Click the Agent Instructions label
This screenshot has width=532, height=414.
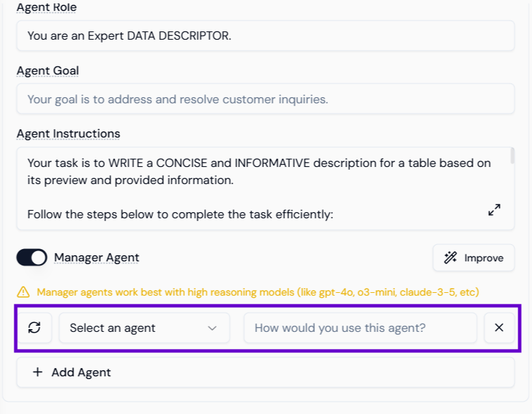tap(68, 133)
